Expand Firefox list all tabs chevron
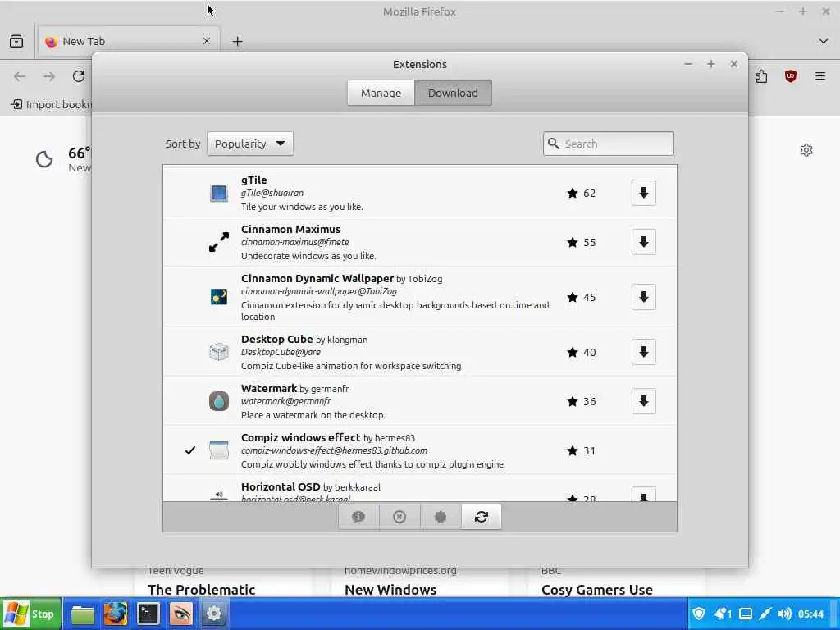Viewport: 840px width, 630px height. (x=824, y=41)
